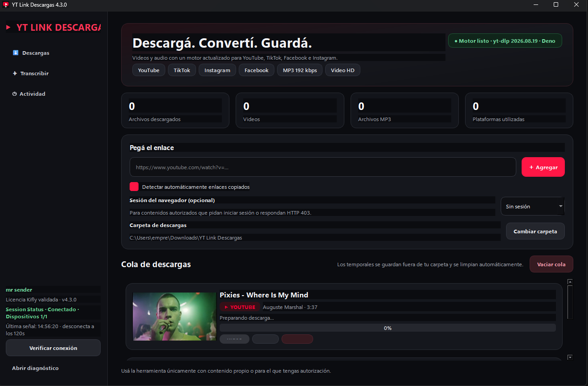Click Verificar conexión in the sidebar
Viewport: 588px width, 386px height.
pos(53,348)
